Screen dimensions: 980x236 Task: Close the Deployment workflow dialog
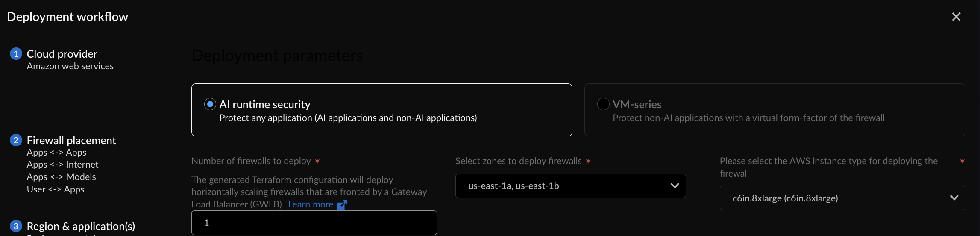(956, 17)
